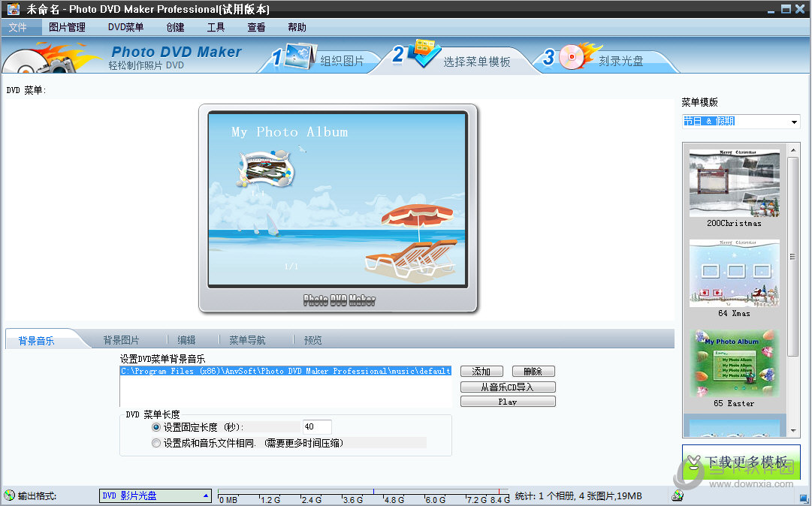The width and height of the screenshot is (812, 506).
Task: Click the 添加 button to add music
Action: [x=481, y=372]
